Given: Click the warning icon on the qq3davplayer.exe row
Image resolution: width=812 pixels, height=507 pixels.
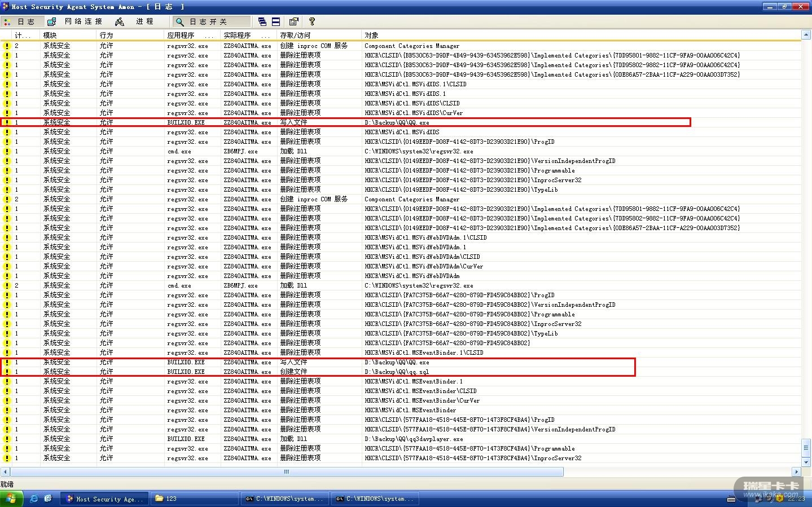Looking at the screenshot, I should (7, 439).
